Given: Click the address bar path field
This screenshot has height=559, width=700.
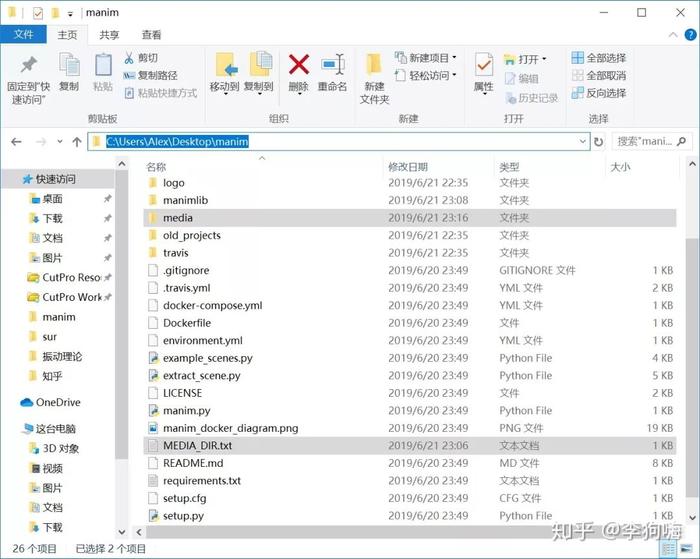Looking at the screenshot, I should 338,142.
